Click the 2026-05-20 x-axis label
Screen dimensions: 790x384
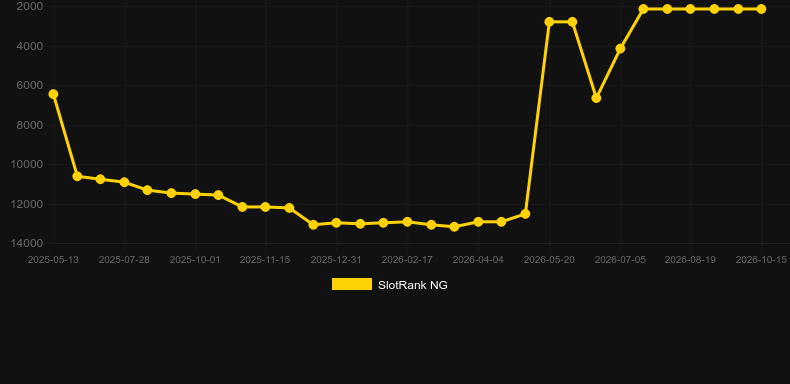tap(549, 260)
